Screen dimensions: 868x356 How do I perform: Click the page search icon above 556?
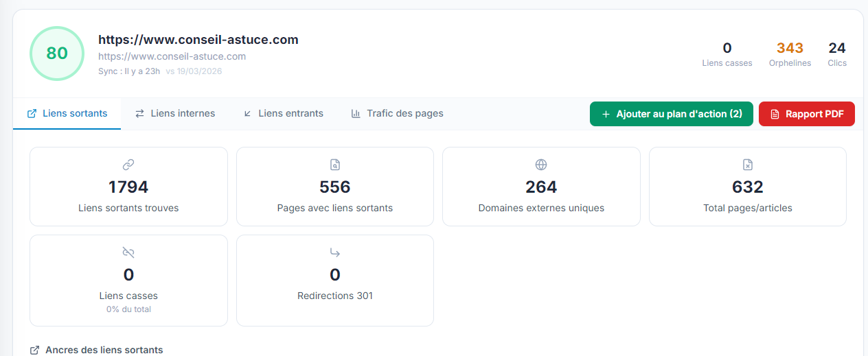coord(335,165)
